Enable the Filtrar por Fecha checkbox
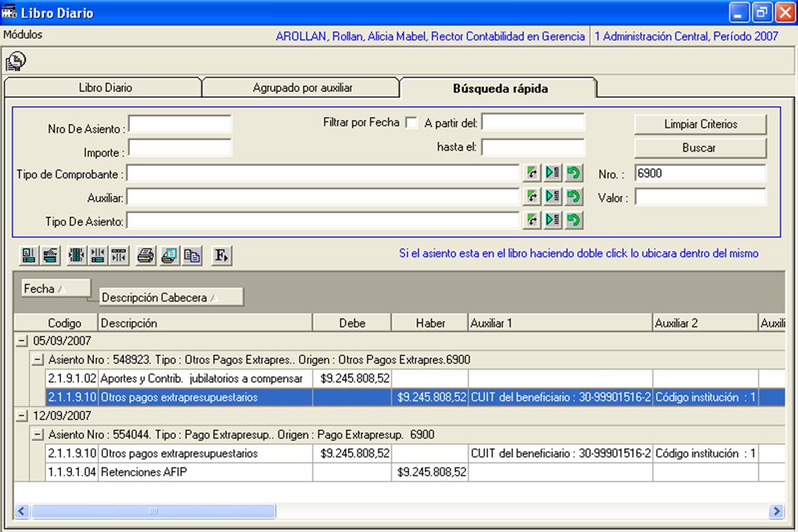The height and width of the screenshot is (532, 798). point(412,123)
